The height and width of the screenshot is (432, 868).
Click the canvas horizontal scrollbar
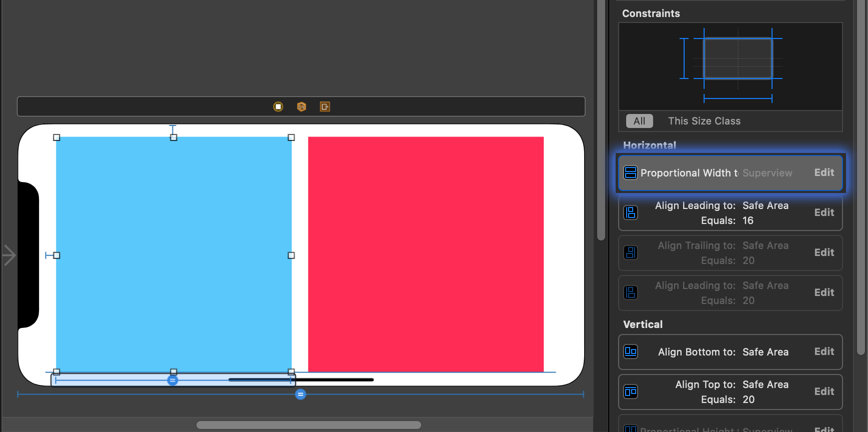[x=309, y=425]
